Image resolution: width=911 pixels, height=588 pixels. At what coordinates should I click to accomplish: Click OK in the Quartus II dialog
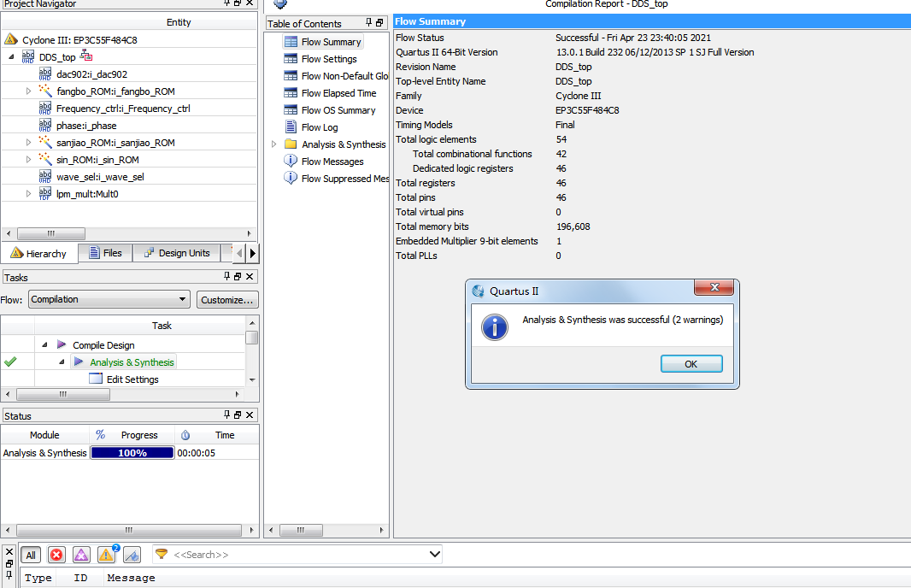691,364
